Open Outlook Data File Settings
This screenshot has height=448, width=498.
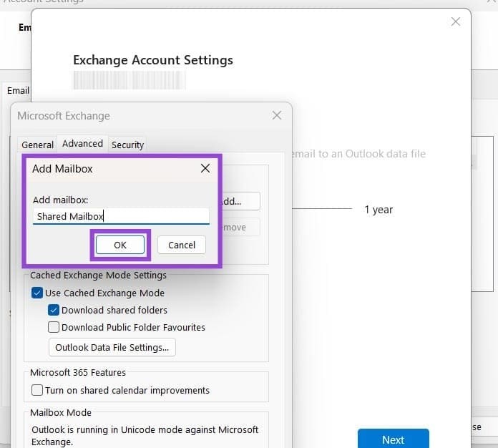coord(112,348)
